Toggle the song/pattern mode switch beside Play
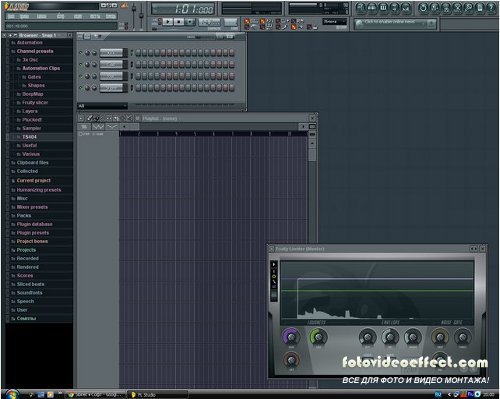The image size is (500, 399). click(x=159, y=22)
